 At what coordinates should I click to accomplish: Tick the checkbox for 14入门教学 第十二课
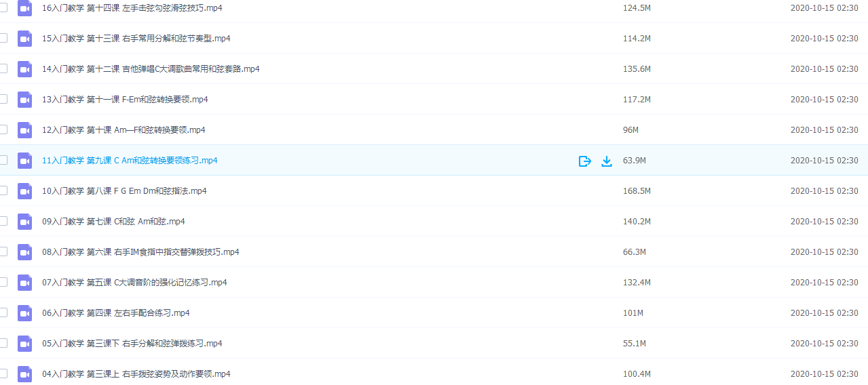3,68
